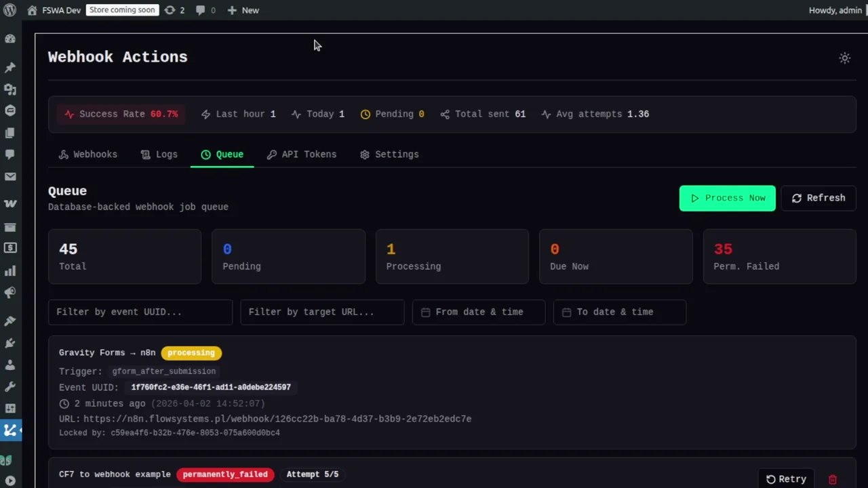Switch to the Logs tab

coord(159,155)
